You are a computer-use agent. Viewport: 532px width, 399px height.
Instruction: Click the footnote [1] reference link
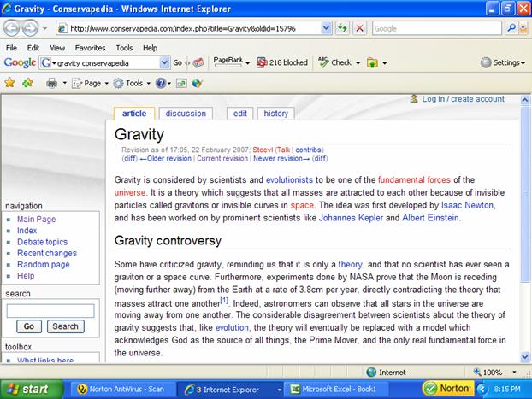[224, 301]
